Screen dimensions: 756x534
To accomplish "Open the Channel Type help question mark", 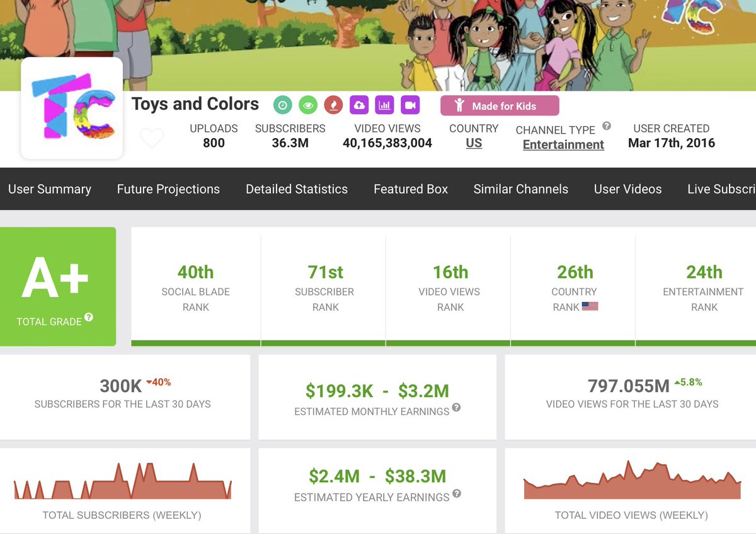I will pyautogui.click(x=606, y=126).
